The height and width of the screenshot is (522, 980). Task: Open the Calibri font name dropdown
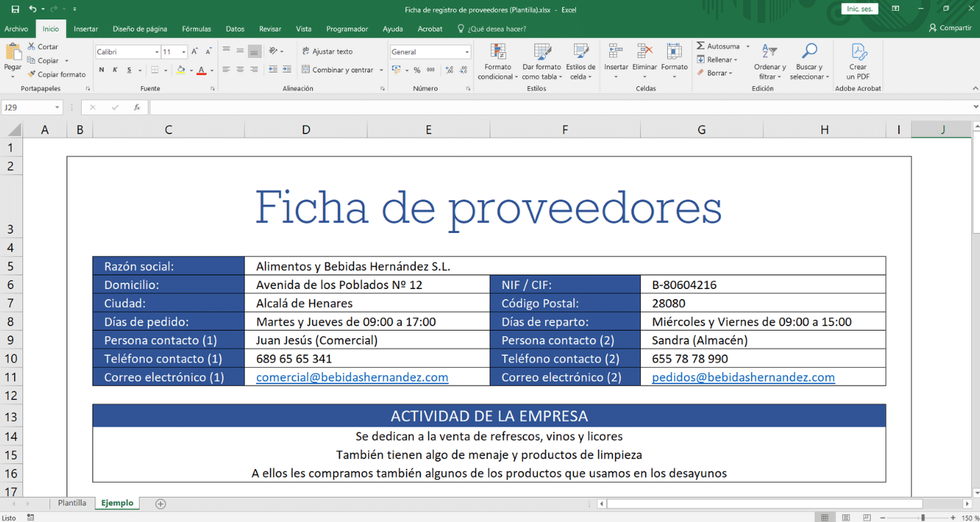[x=156, y=52]
